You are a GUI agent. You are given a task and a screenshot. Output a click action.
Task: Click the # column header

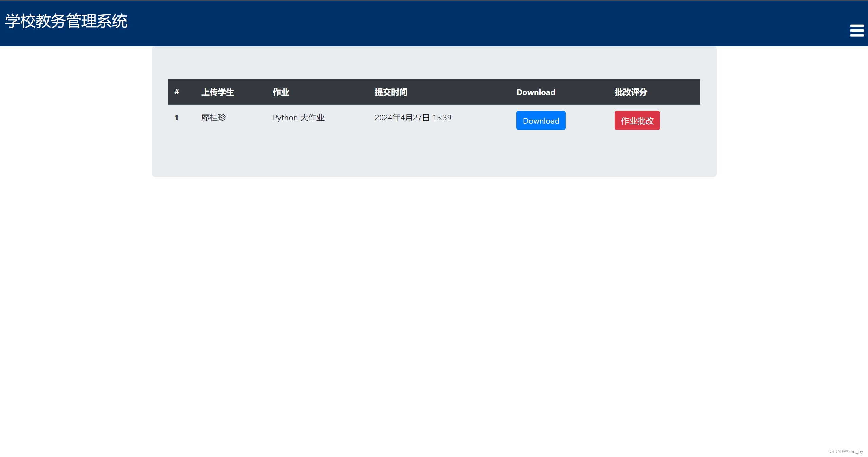click(x=177, y=92)
